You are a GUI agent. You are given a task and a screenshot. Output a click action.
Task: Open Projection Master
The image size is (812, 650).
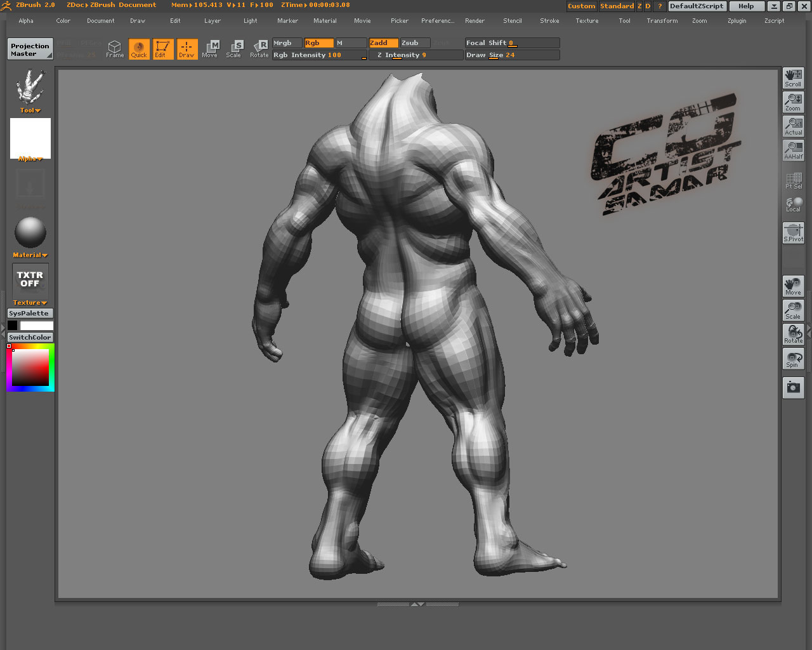(29, 48)
